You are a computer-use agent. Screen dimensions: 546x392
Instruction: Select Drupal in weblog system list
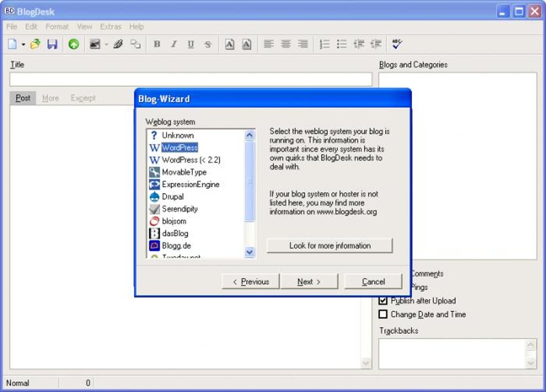point(172,197)
